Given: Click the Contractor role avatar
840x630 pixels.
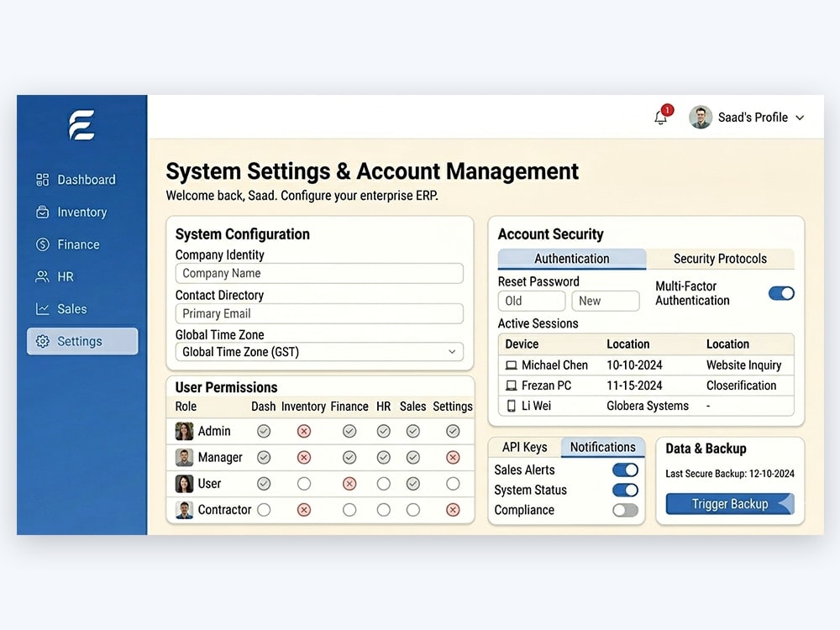Looking at the screenshot, I should point(184,510).
